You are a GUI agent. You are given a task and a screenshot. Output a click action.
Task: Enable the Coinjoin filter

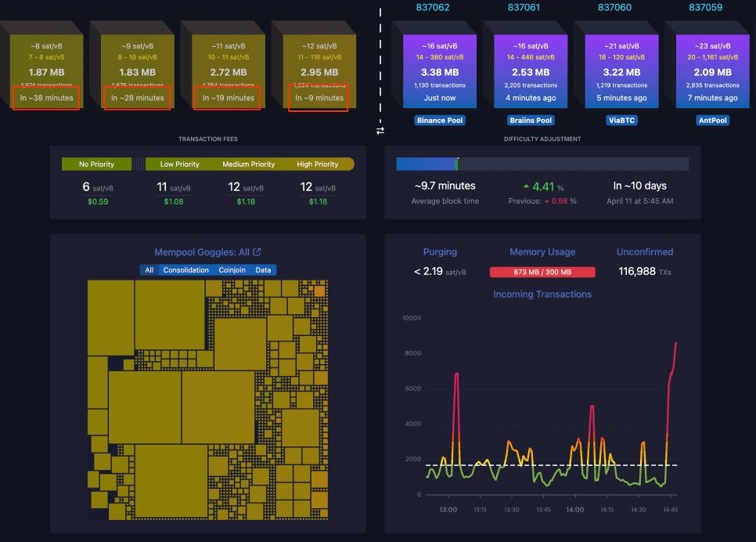click(232, 269)
